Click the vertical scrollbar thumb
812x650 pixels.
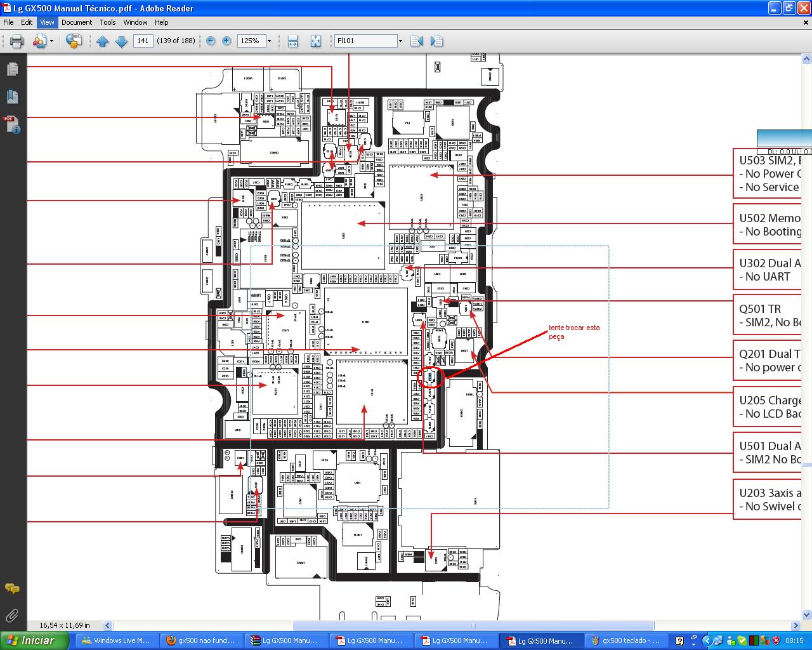pyautogui.click(x=806, y=464)
